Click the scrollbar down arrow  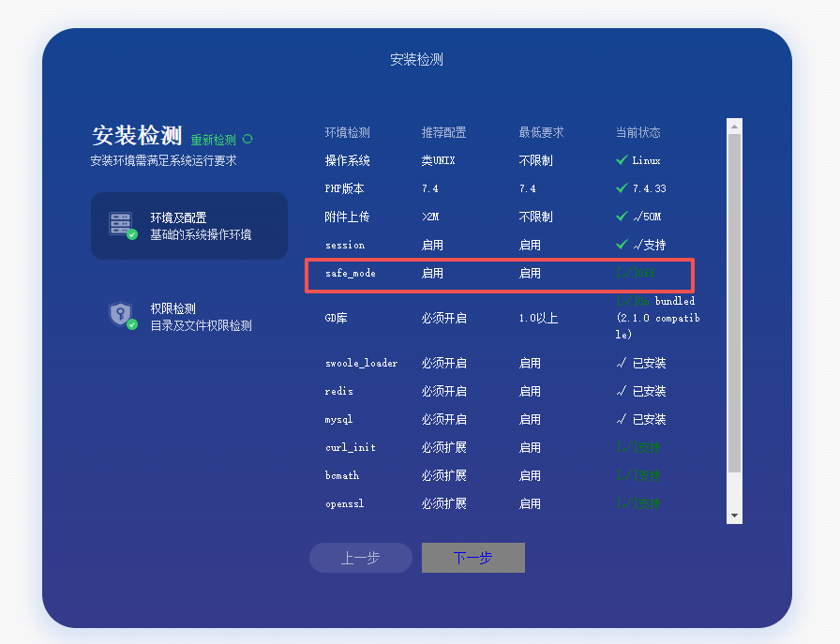(734, 516)
